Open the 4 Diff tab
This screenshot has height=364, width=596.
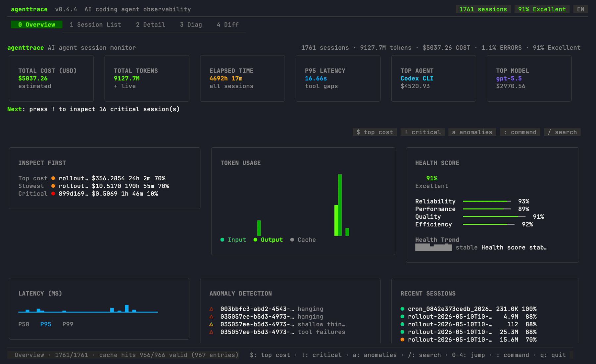pos(227,24)
